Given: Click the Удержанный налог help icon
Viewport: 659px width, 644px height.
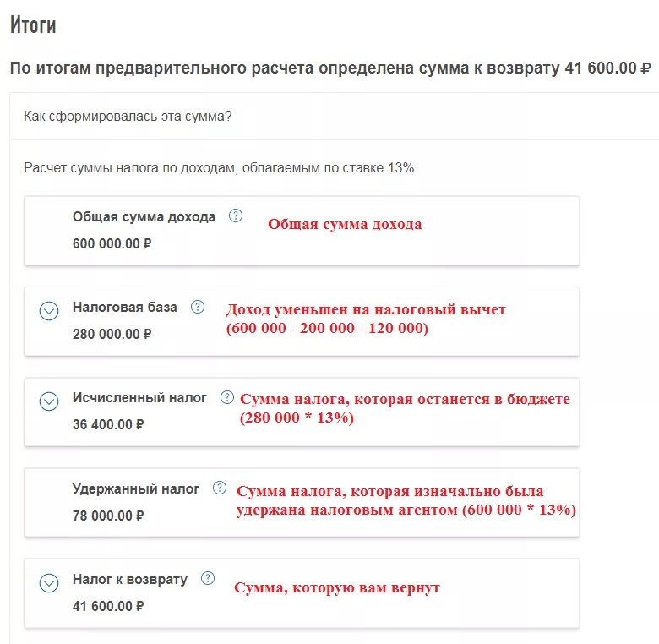Looking at the screenshot, I should coord(220,488).
